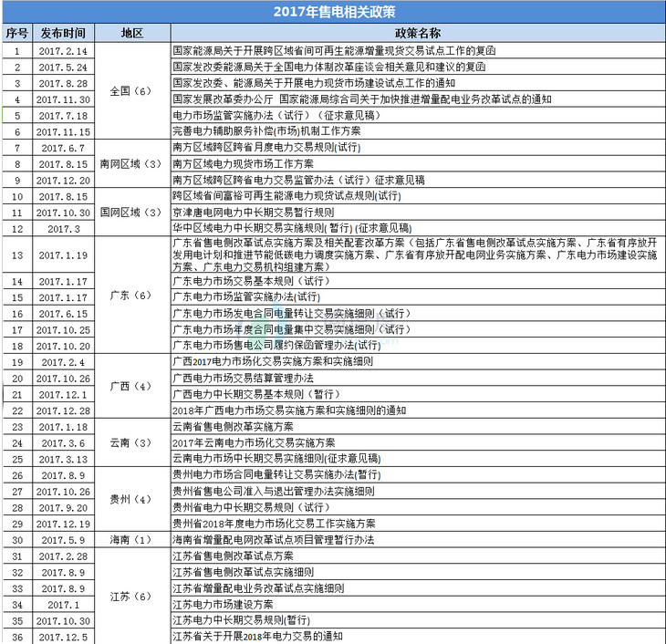Select the 广西（4） region cell
This screenshot has height=644, width=666.
tap(132, 386)
